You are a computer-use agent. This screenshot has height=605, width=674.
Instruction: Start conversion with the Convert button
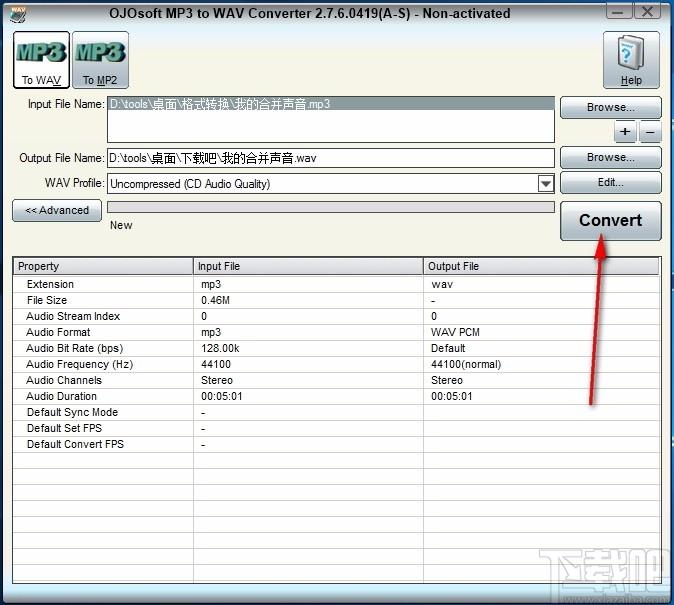coord(610,221)
